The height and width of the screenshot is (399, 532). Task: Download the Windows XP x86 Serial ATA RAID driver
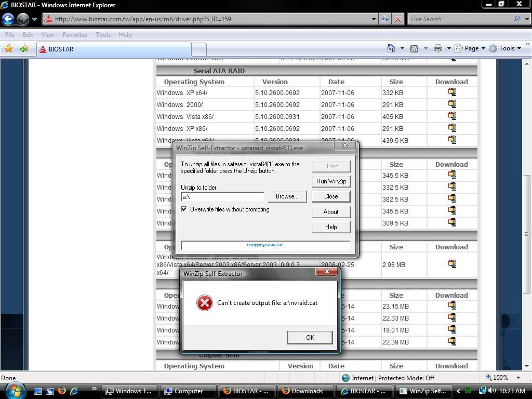(452, 128)
